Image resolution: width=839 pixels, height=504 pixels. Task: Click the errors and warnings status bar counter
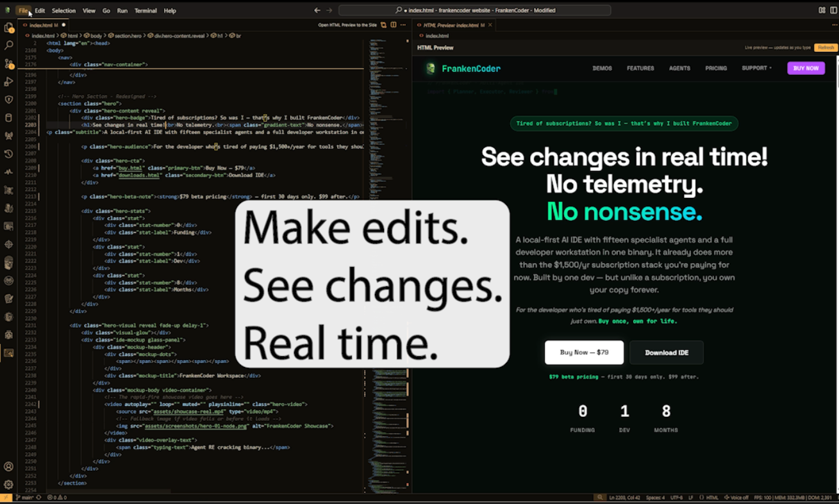pos(58,498)
